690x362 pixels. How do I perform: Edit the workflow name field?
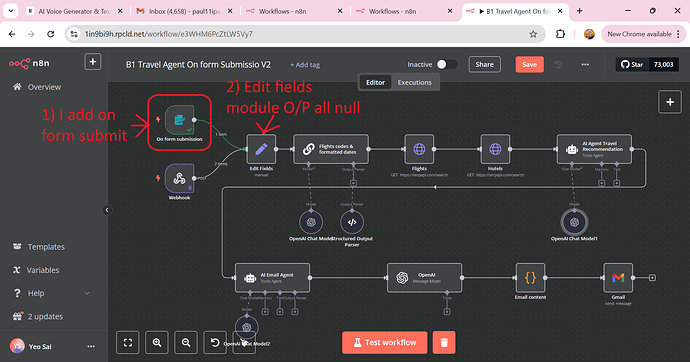click(198, 65)
